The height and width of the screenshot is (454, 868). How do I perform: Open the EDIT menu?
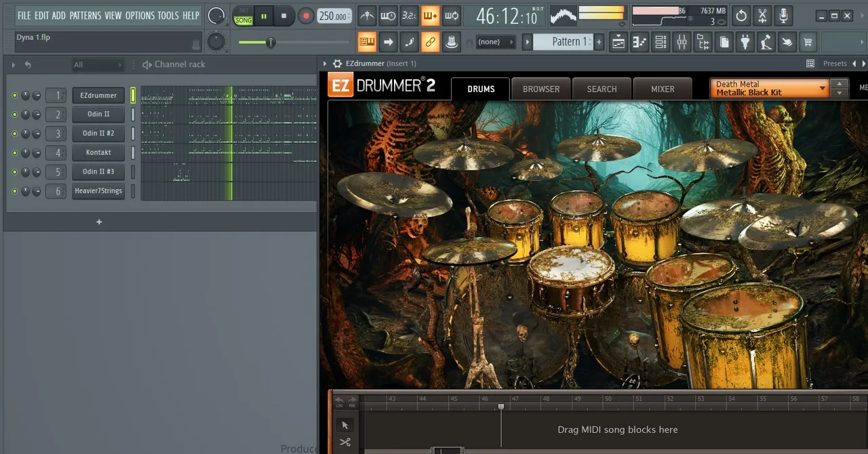[x=41, y=15]
